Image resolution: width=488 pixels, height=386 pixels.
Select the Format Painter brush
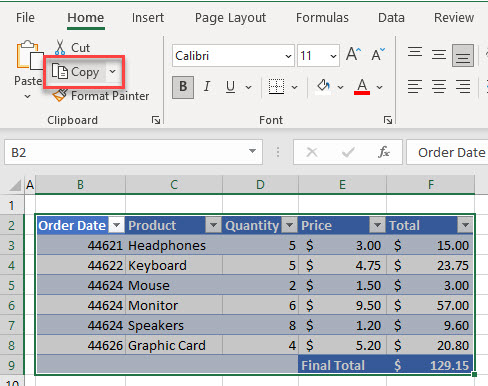(x=60, y=95)
